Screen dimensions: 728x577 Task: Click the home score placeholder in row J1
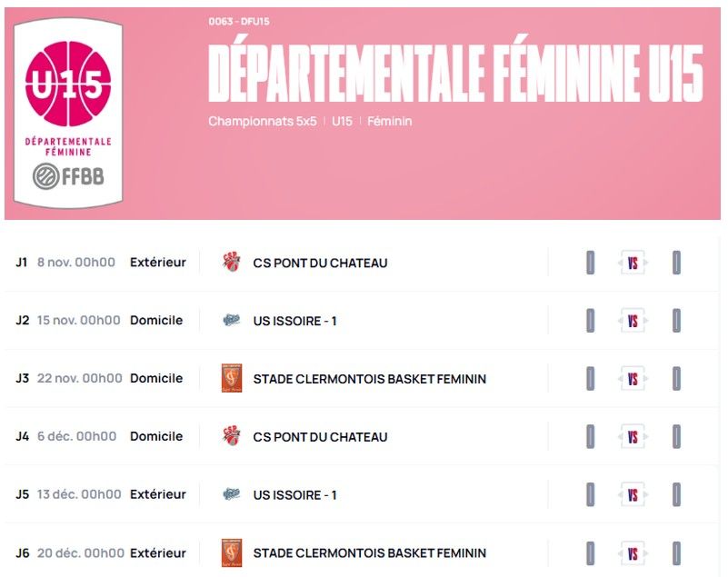click(x=591, y=262)
